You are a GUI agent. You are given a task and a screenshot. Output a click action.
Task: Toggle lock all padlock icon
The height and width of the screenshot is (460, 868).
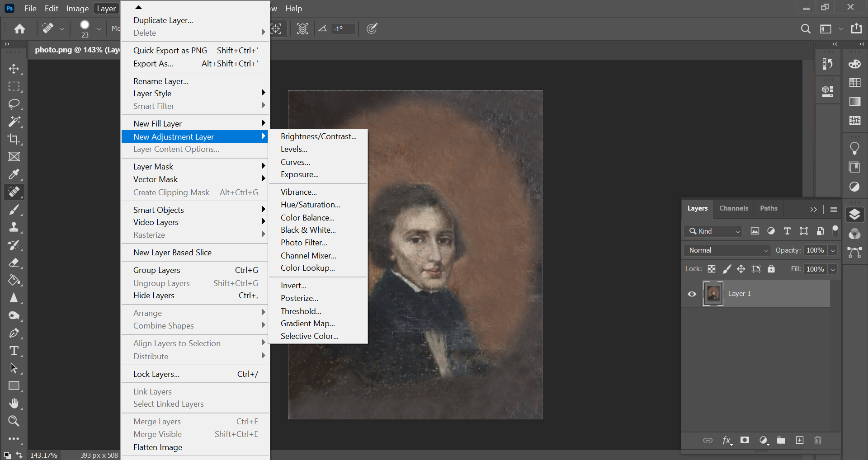(771, 269)
